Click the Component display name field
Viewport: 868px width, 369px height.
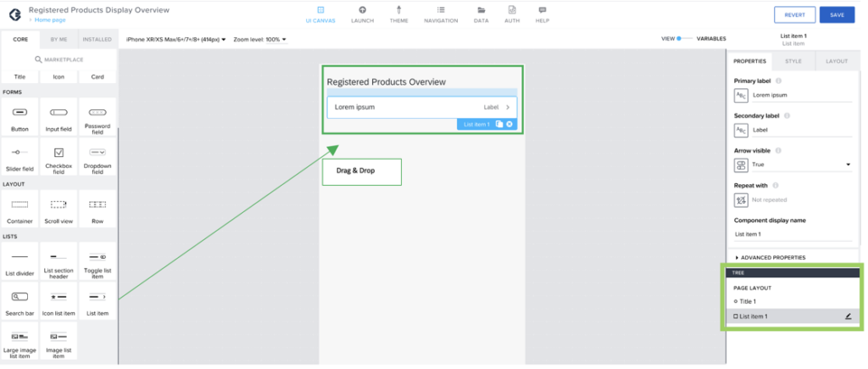pyautogui.click(x=793, y=234)
